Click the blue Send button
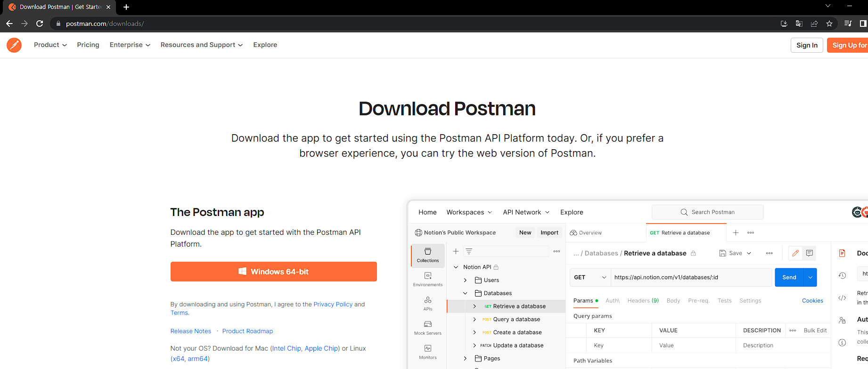The height and width of the screenshot is (369, 868). [789, 278]
